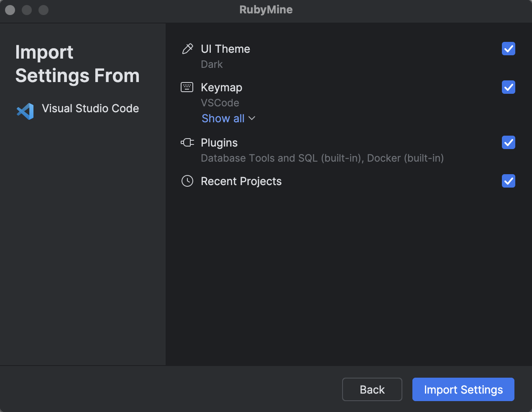Go back with the Back button
532x412 pixels.
click(372, 389)
